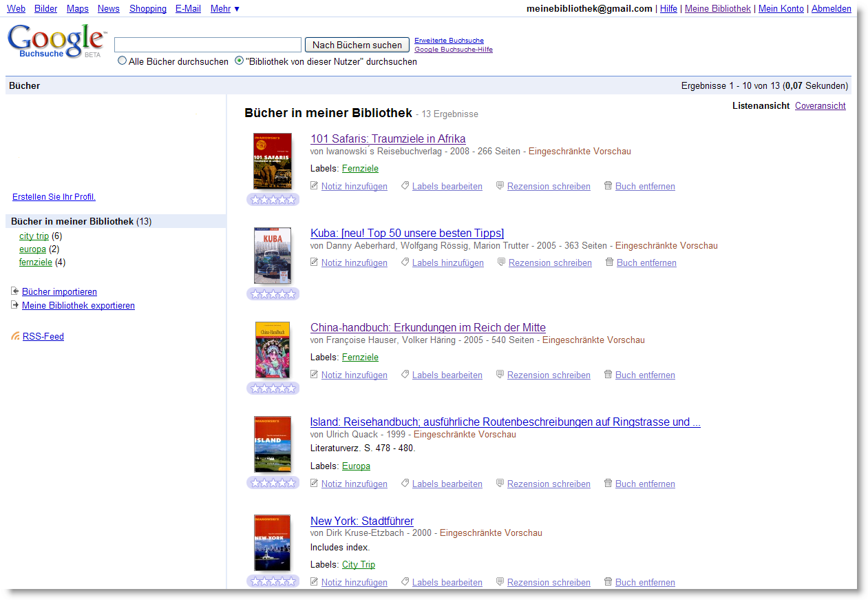Write a review for the Island guidebook
Screen dimensions: 868x600
549,483
